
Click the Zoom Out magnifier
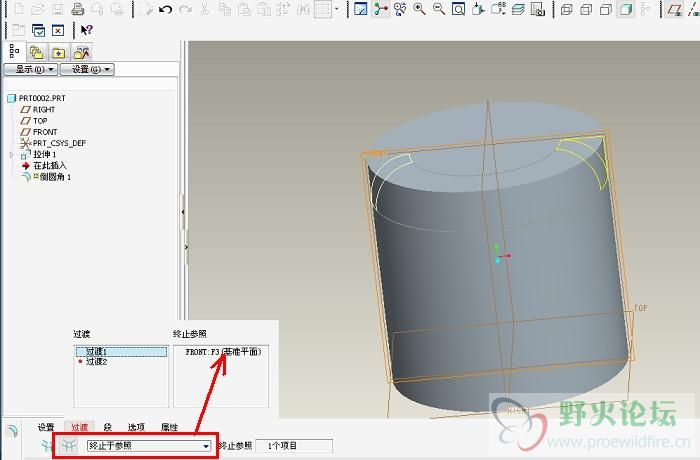439,8
